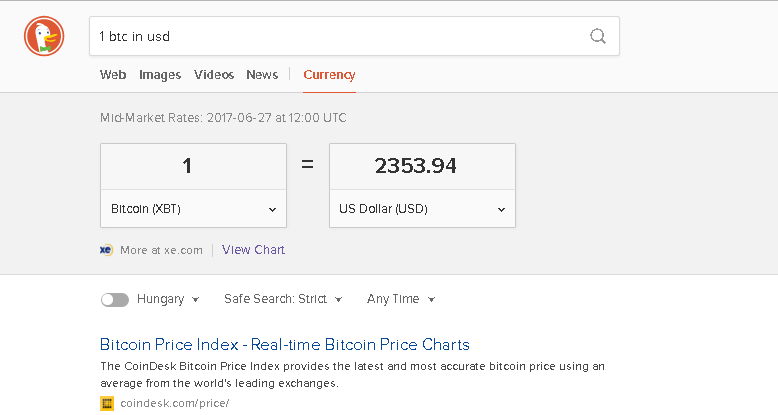The image size is (778, 415).
Task: Toggle the Hungary region switch
Action: (x=115, y=299)
